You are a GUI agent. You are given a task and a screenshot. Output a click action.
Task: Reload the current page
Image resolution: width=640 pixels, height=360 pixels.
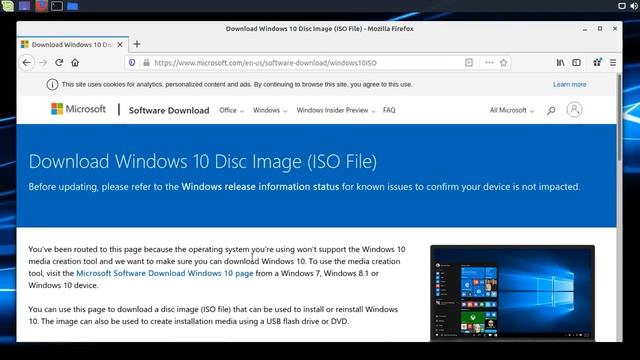59,62
